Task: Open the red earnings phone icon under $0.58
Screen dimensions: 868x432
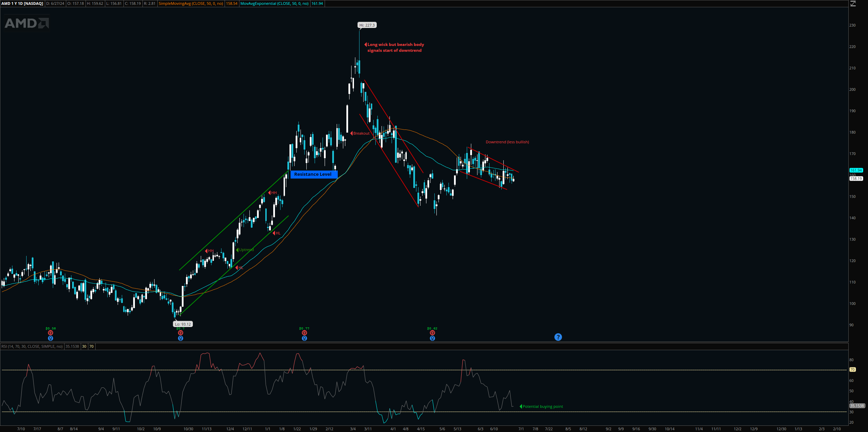Action: click(50, 333)
